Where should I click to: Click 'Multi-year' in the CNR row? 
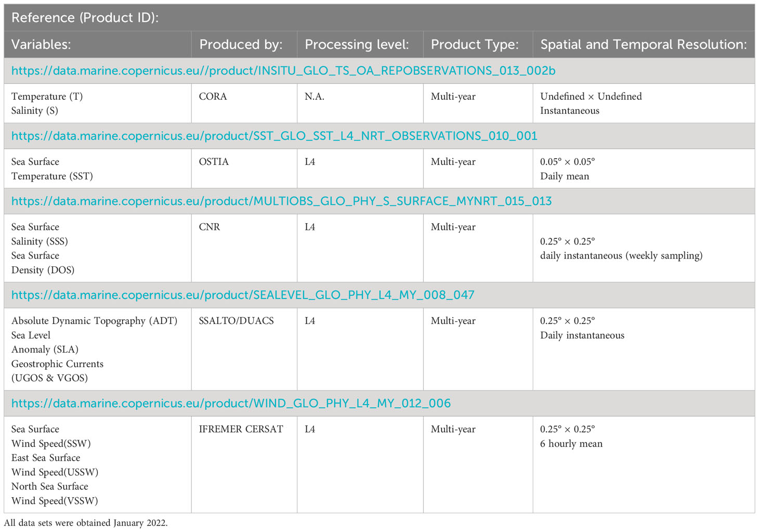point(453,227)
